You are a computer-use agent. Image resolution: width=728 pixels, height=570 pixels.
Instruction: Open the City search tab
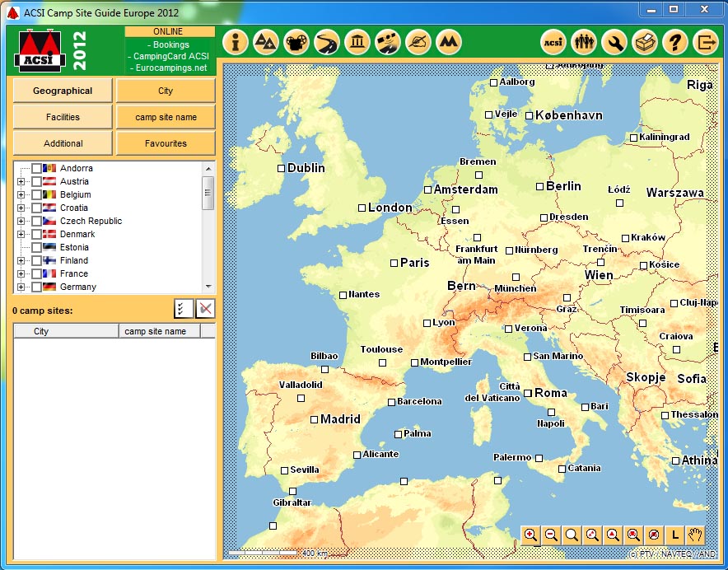[x=166, y=91]
